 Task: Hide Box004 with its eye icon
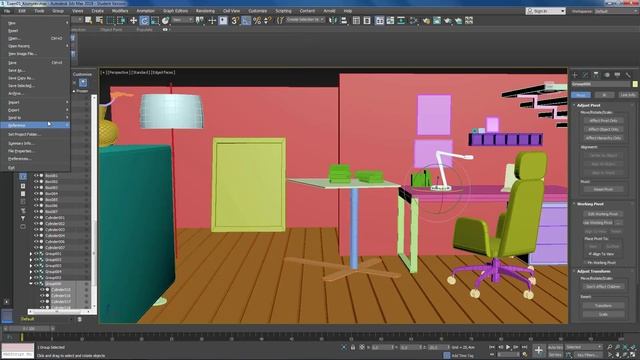tap(36, 193)
